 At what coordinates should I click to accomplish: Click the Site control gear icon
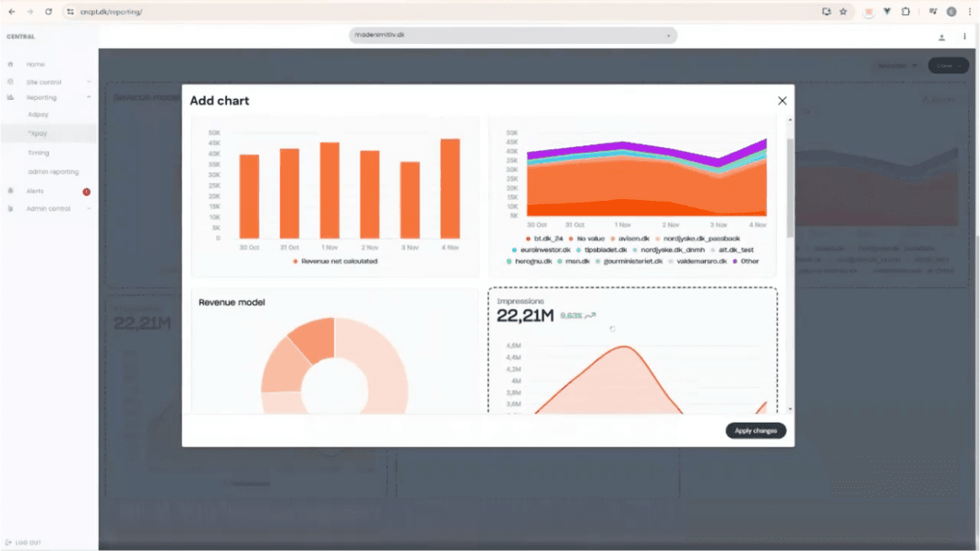click(11, 82)
